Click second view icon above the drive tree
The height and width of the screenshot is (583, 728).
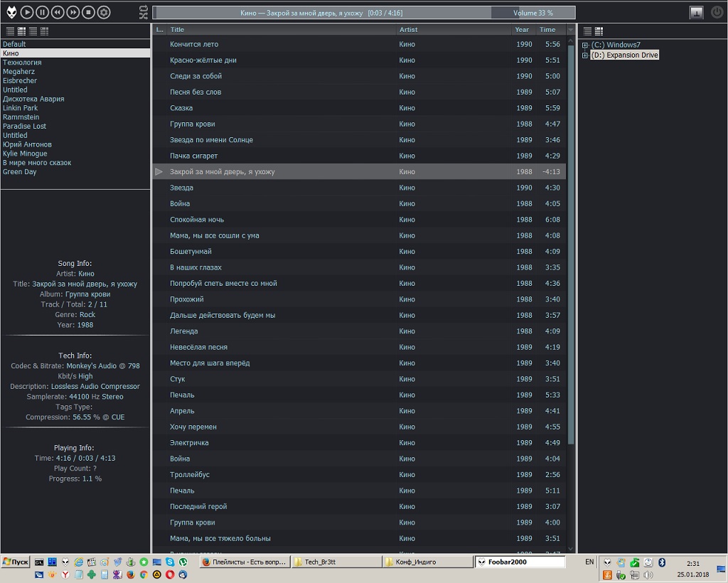[599, 31]
